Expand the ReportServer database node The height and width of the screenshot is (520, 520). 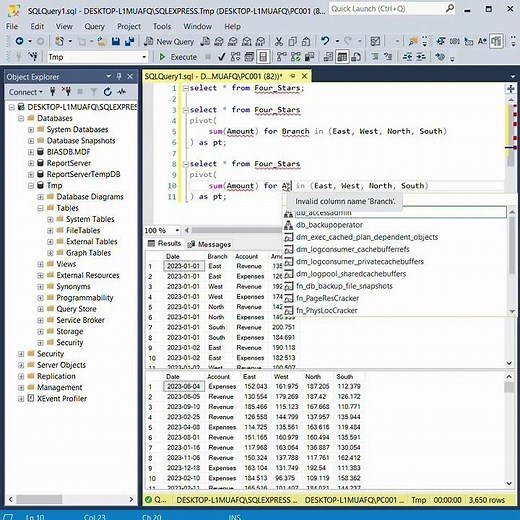point(31,163)
